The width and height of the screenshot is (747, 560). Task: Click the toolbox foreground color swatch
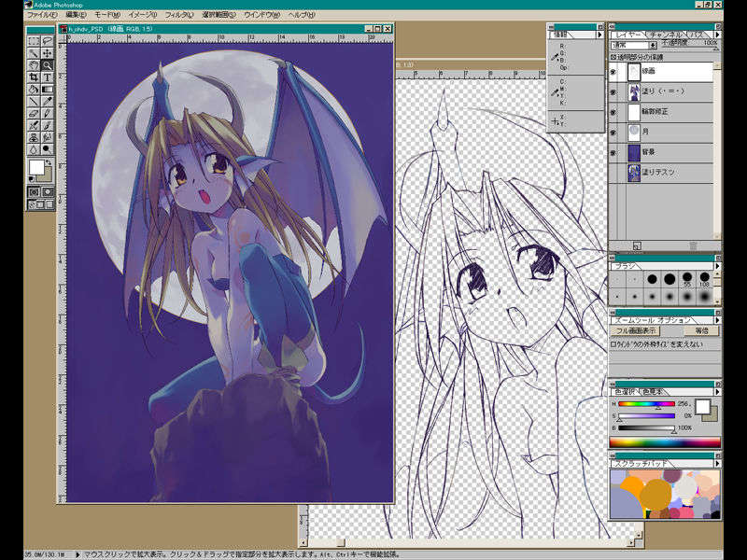click(x=36, y=167)
